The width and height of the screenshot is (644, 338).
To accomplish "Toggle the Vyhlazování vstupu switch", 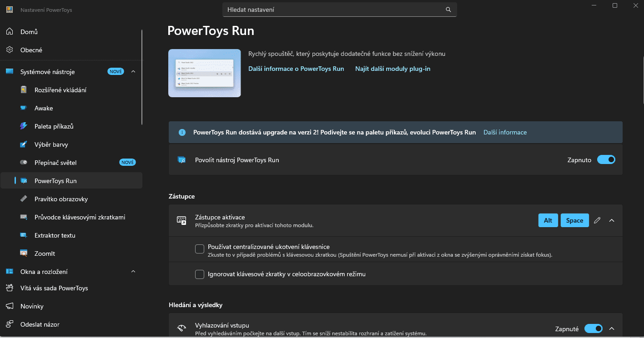I will point(593,328).
